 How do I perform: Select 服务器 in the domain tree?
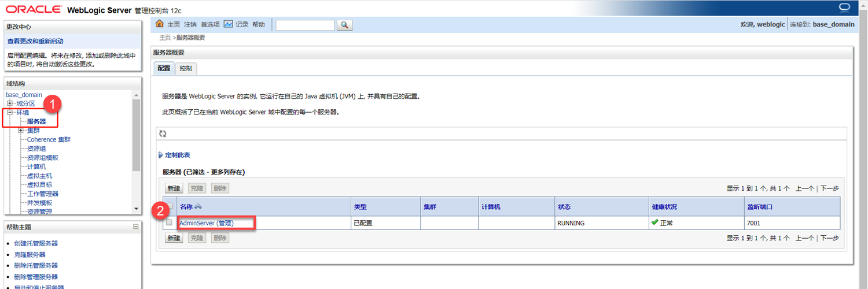click(36, 121)
